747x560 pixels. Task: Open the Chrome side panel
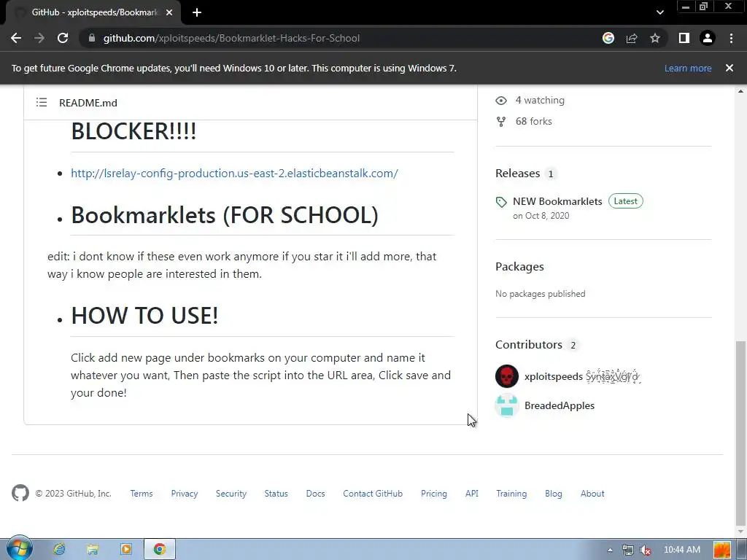coord(684,38)
